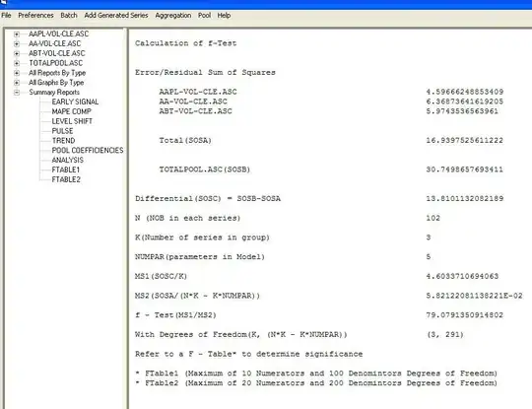This screenshot has width=532, height=409.
Task: Open the FTABLE1 report
Action: (65, 170)
